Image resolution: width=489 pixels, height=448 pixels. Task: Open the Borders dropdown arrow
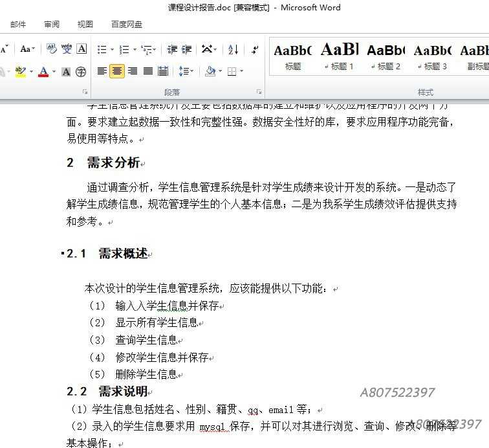[x=241, y=71]
